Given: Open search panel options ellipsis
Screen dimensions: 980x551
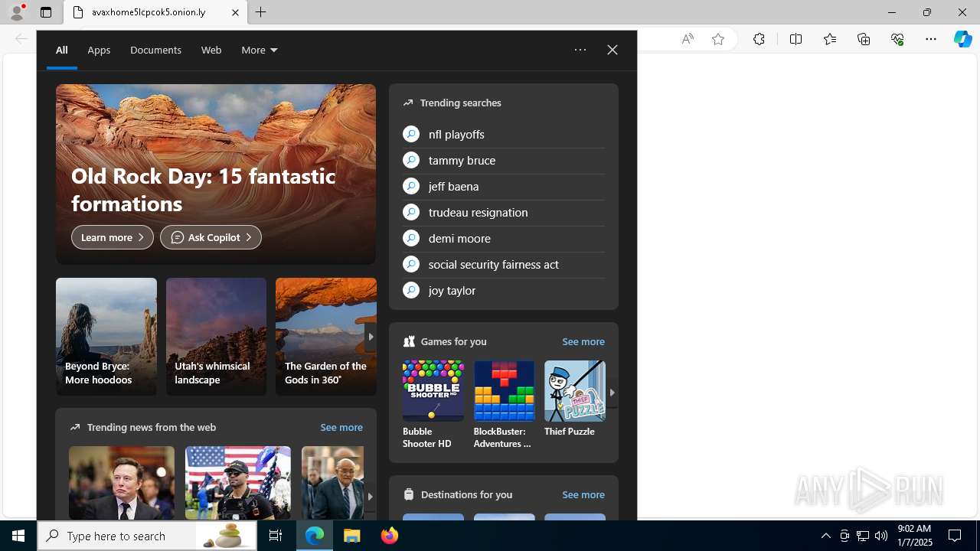Looking at the screenshot, I should pos(580,50).
